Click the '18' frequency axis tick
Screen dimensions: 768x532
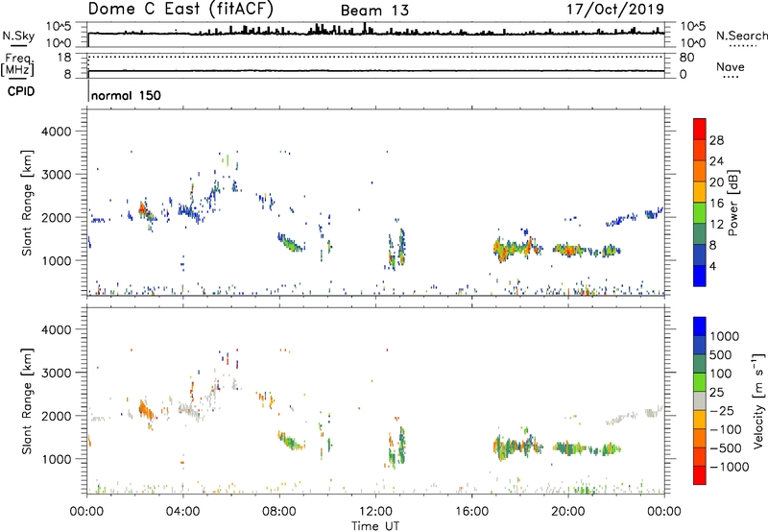click(x=64, y=58)
